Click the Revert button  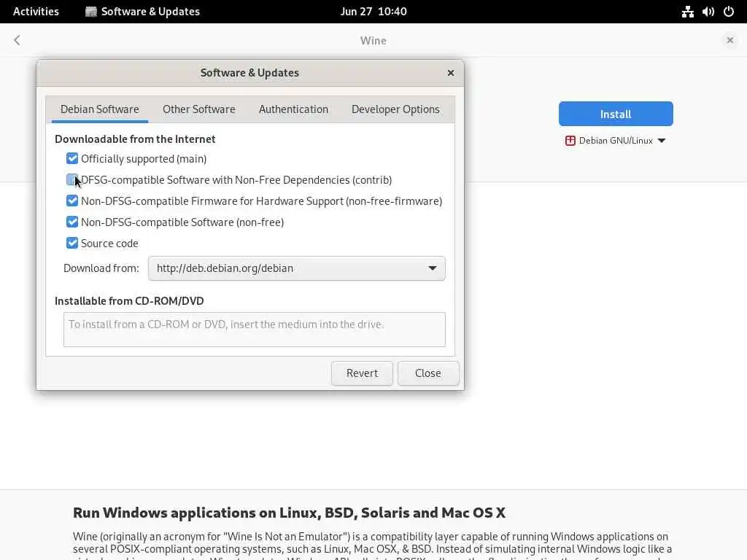click(362, 373)
